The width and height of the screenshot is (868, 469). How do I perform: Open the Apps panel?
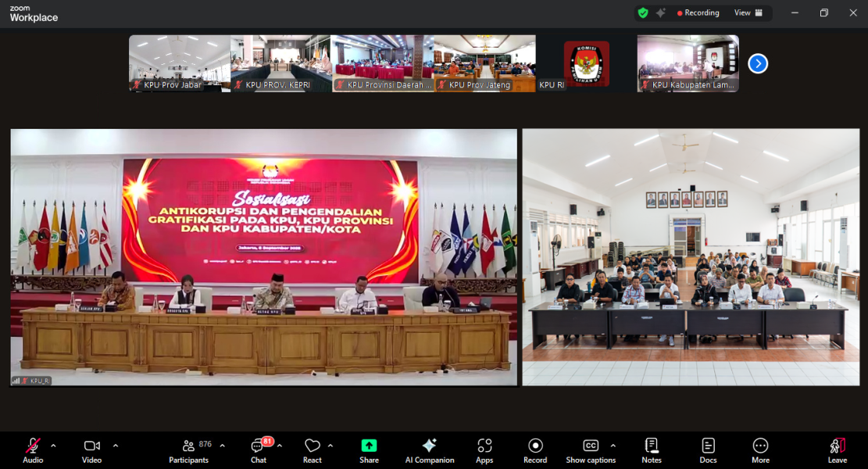pos(484,449)
